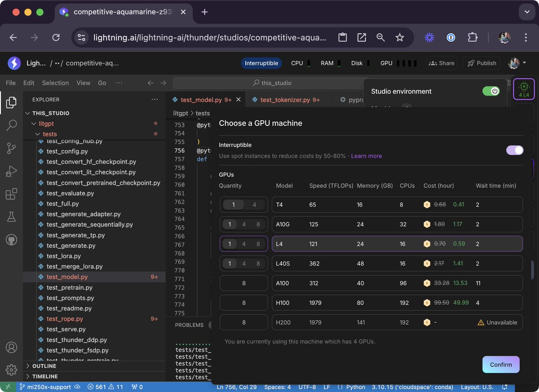This screenshot has width=539, height=392.
Task: Click the editor Go Forward arrow
Action: [163, 83]
